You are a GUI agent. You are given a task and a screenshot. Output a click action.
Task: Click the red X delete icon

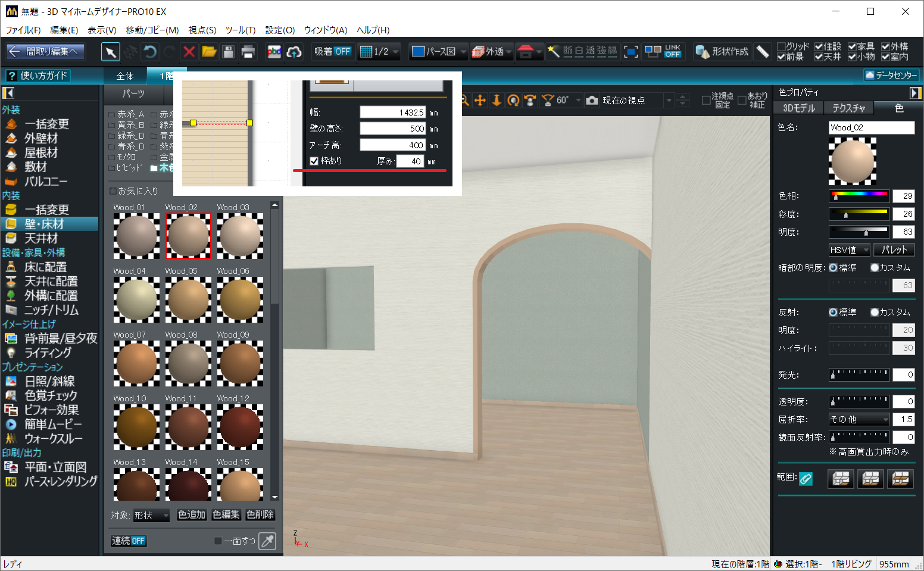(189, 52)
